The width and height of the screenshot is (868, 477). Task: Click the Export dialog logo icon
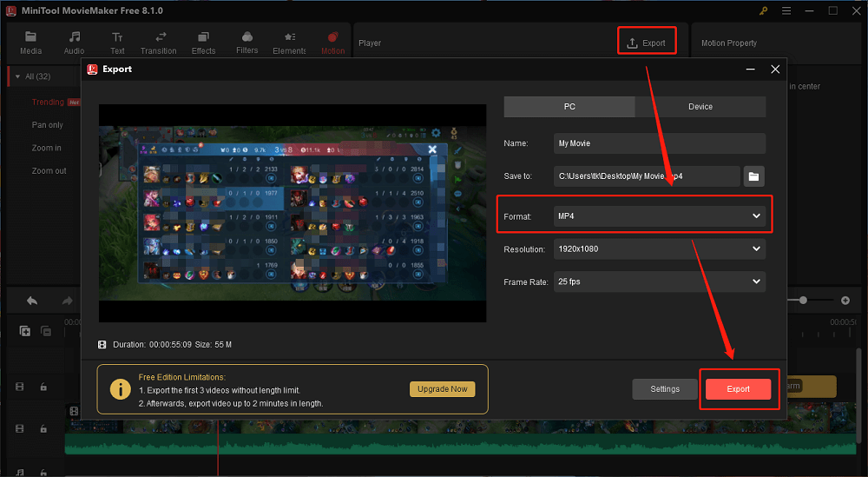(x=93, y=70)
